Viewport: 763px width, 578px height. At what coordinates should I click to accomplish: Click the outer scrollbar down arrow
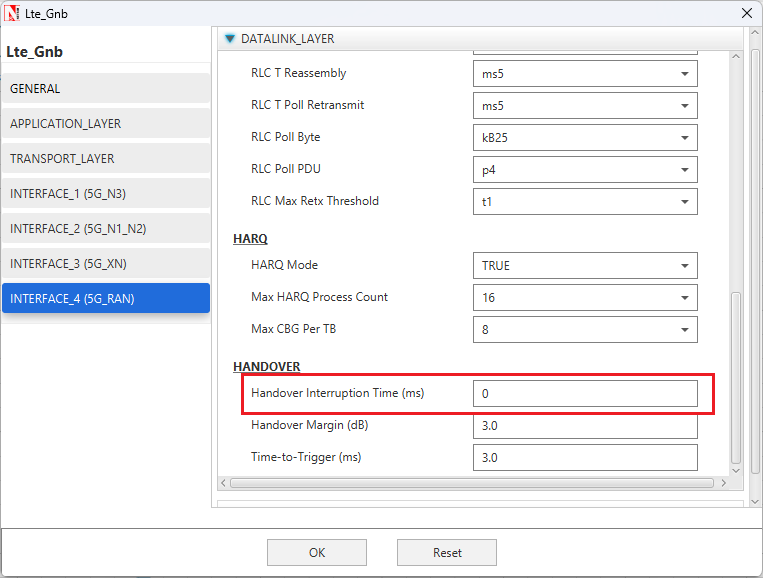pos(755,502)
